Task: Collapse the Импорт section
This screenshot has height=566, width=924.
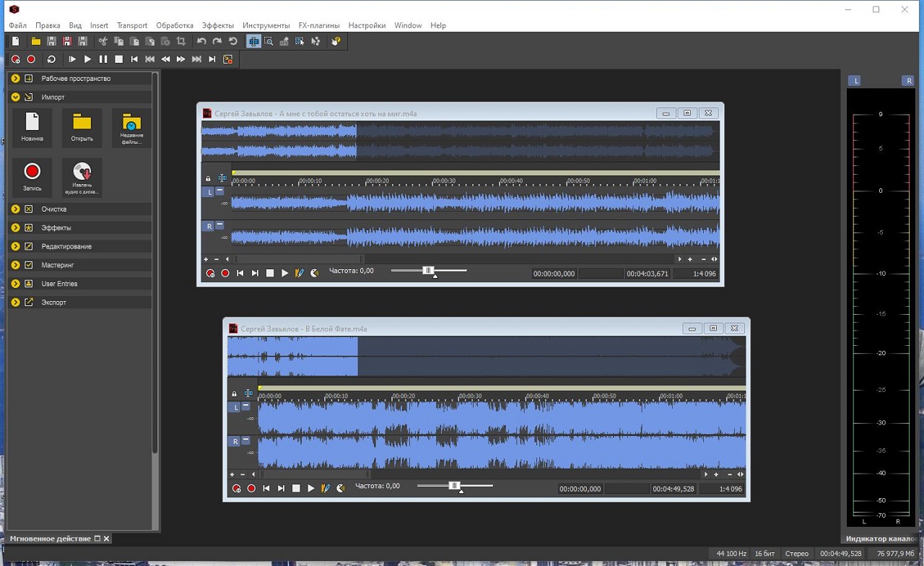Action: coord(15,97)
